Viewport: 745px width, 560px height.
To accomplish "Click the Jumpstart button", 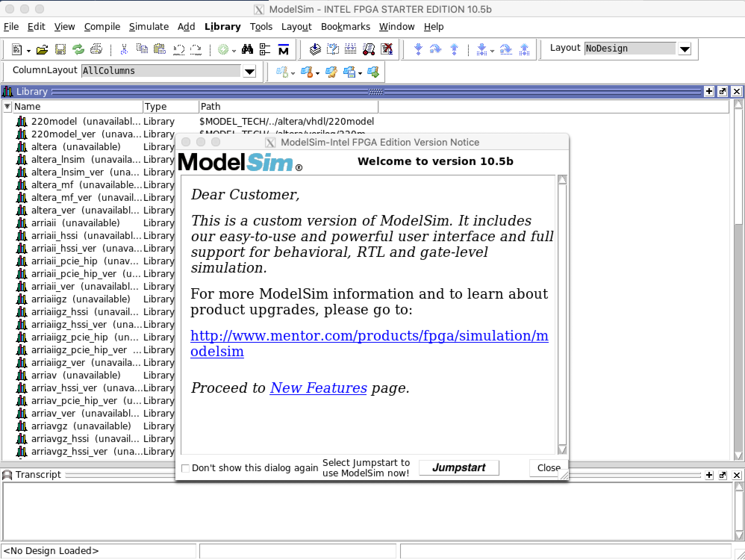I will [459, 468].
